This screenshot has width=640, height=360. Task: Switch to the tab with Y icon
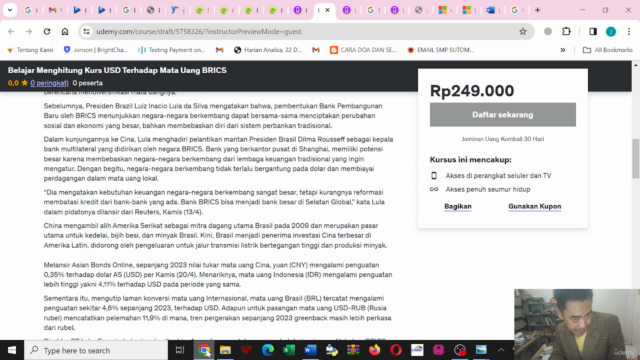[175, 10]
